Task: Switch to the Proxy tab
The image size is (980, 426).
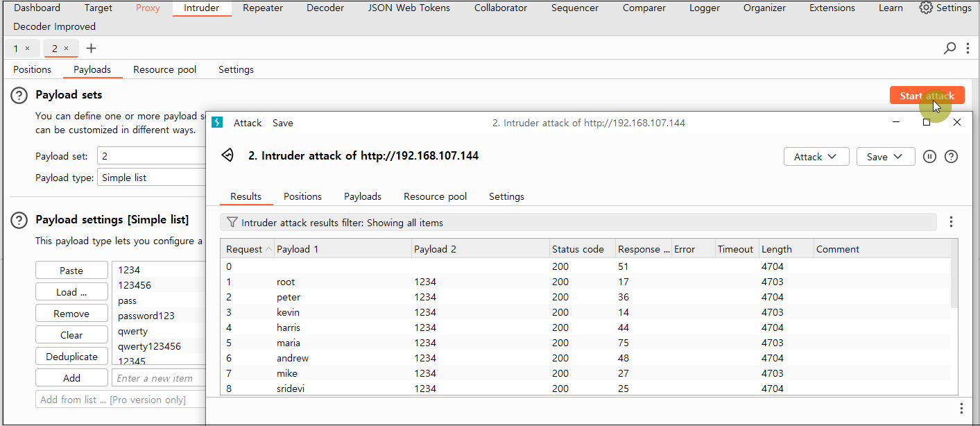Action: (148, 8)
